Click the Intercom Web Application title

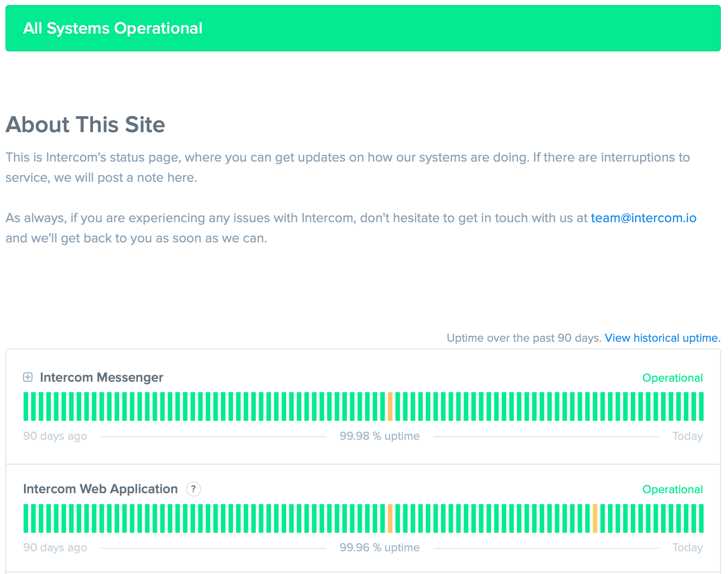(x=101, y=489)
